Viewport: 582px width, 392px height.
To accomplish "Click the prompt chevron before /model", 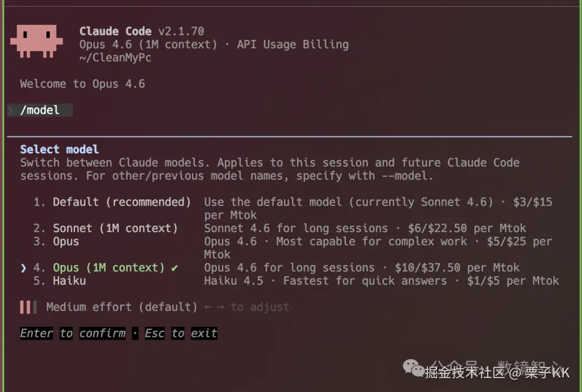I will click(11, 110).
